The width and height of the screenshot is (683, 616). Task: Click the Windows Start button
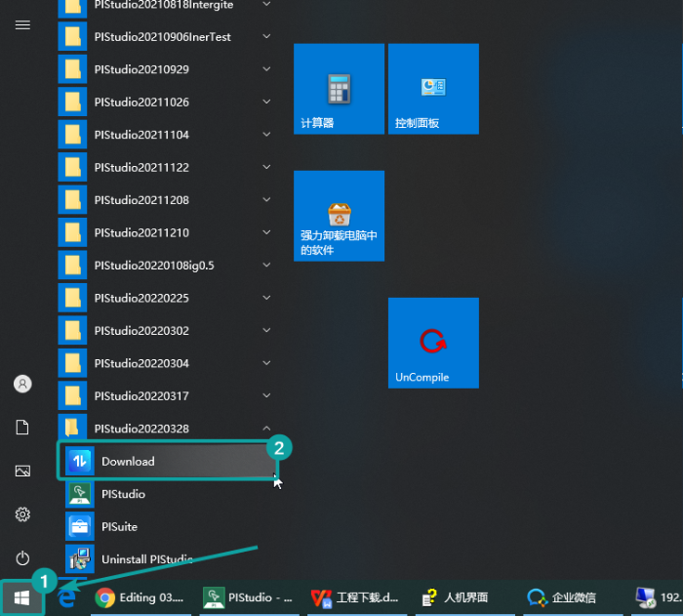tap(21, 596)
